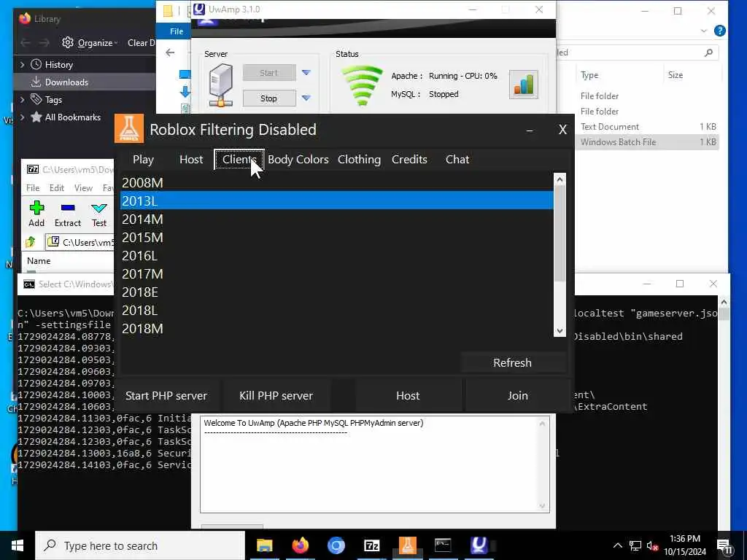Viewport: 747px width, 560px height.
Task: Expand the History tree item in Library
Action: (x=22, y=65)
